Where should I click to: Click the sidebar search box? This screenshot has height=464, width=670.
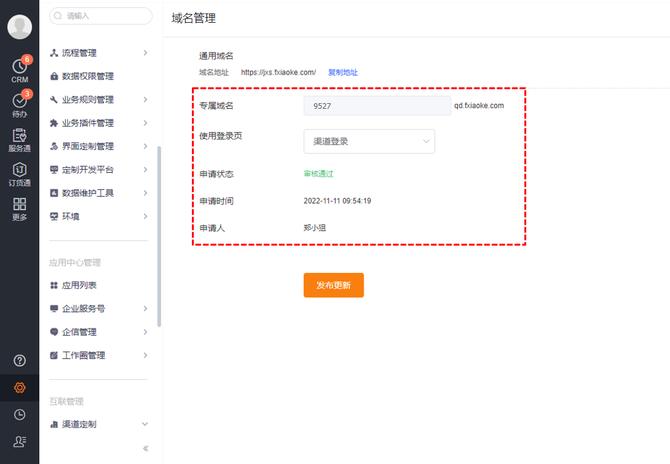100,16
